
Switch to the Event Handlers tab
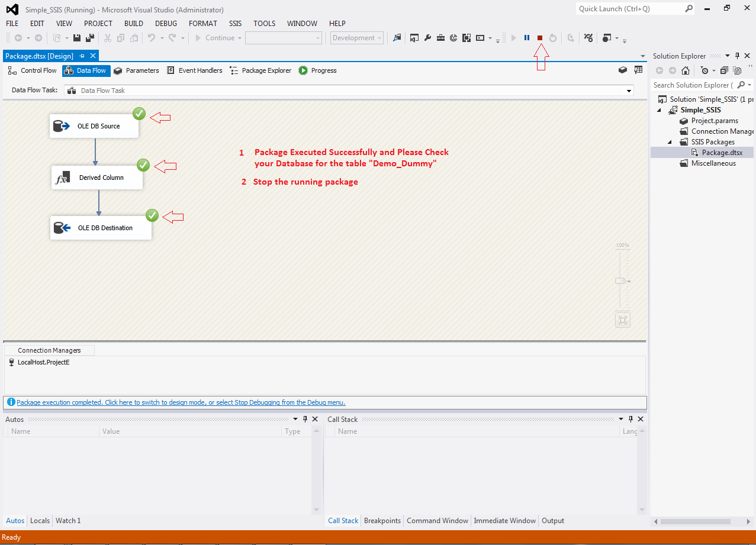(x=195, y=70)
